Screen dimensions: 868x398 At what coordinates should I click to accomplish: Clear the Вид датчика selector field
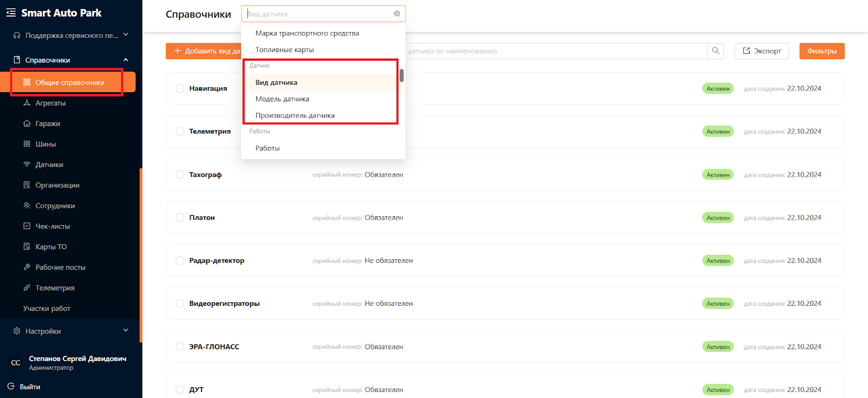pyautogui.click(x=397, y=14)
